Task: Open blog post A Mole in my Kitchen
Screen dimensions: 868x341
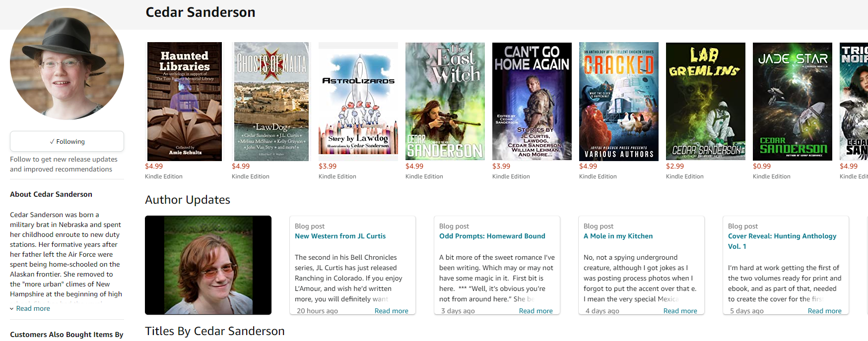Action: 618,236
